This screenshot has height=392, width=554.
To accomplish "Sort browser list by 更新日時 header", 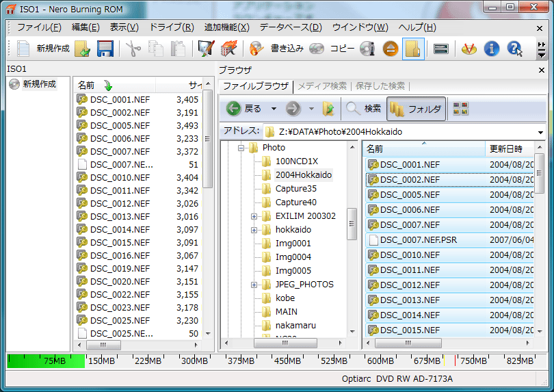I will [x=509, y=149].
